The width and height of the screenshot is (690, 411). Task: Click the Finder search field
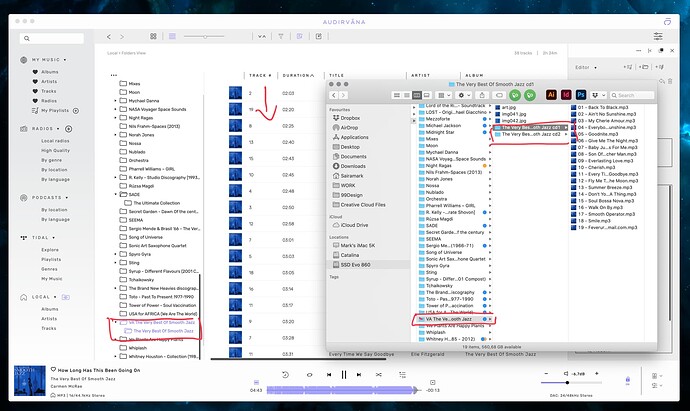point(632,95)
